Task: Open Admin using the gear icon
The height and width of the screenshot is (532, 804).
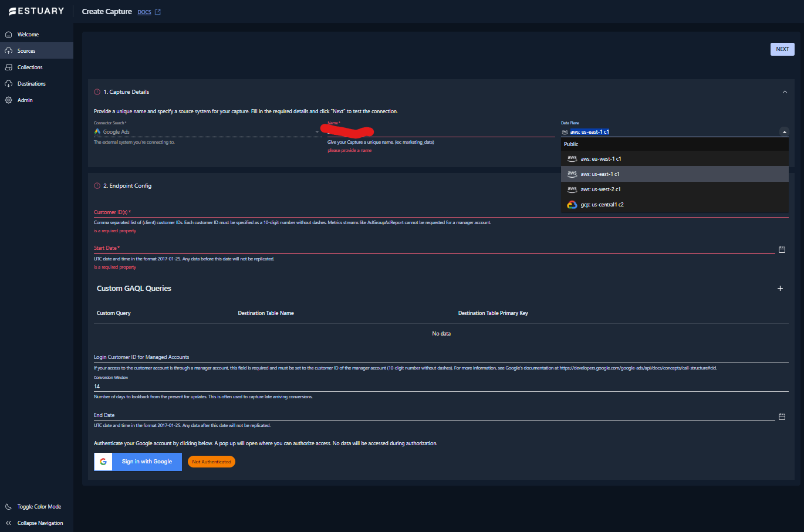Action: click(9, 100)
